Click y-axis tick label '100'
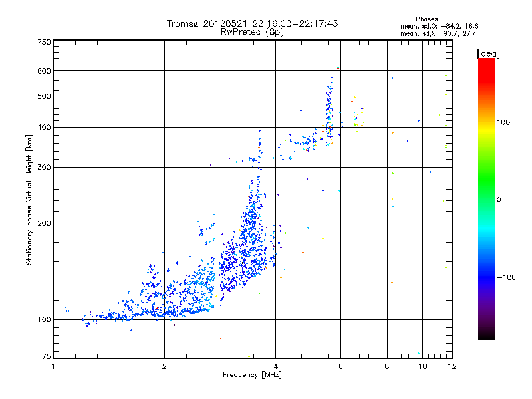Image resolution: width=532 pixels, height=399 pixels. (x=45, y=320)
